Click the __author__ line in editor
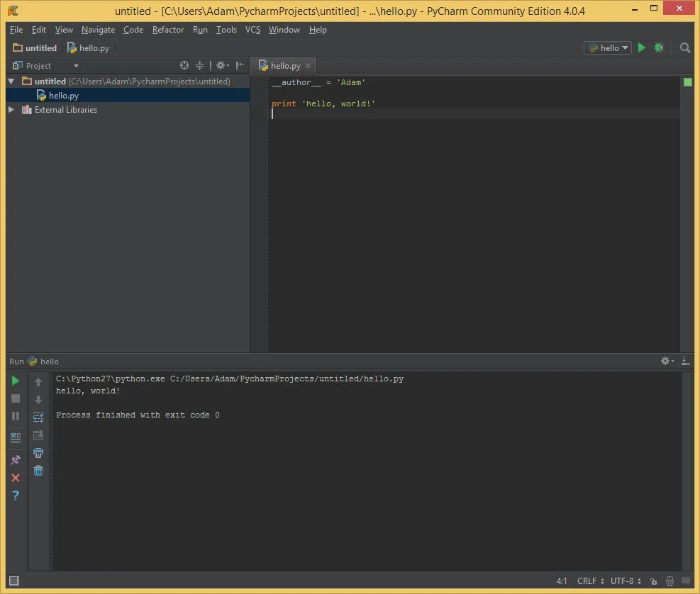 [318, 82]
